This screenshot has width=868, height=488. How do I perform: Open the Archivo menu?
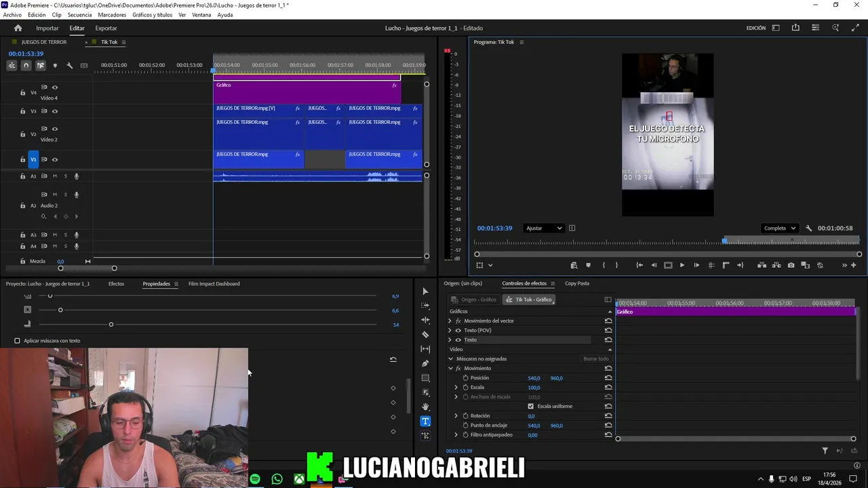[12, 15]
